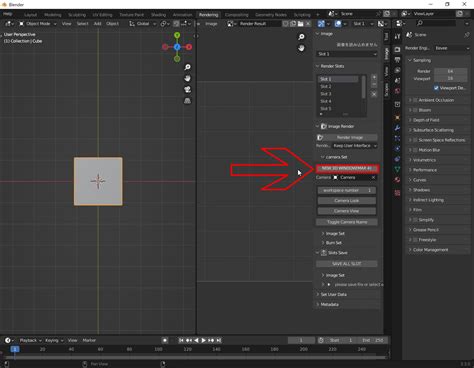Image resolution: width=474 pixels, height=368 pixels.
Task: Click zoom magnifier icon in image editor
Action: 301,37
